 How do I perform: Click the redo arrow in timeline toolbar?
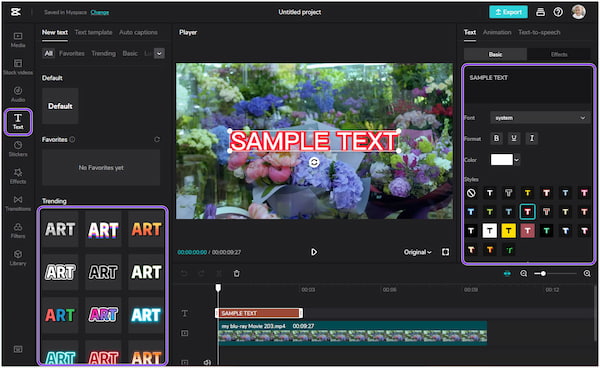(x=202, y=274)
